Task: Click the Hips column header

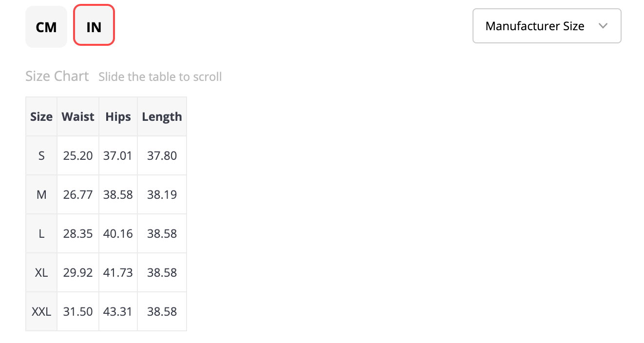Action: point(118,117)
